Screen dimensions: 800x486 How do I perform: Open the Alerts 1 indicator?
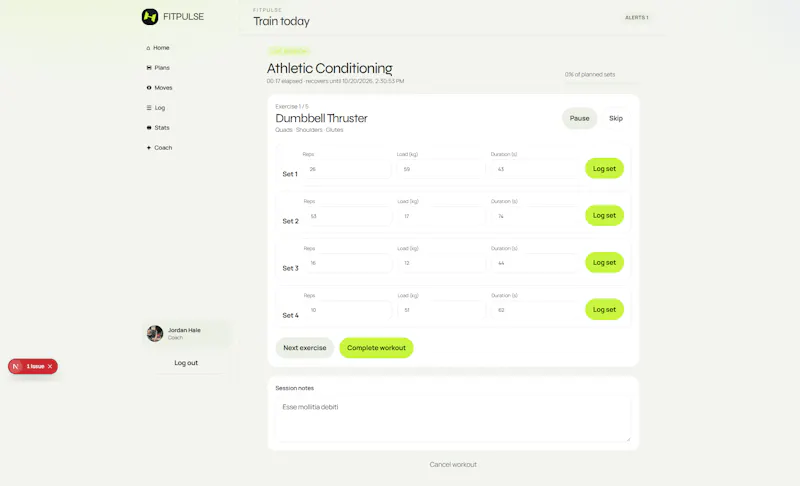coord(636,17)
